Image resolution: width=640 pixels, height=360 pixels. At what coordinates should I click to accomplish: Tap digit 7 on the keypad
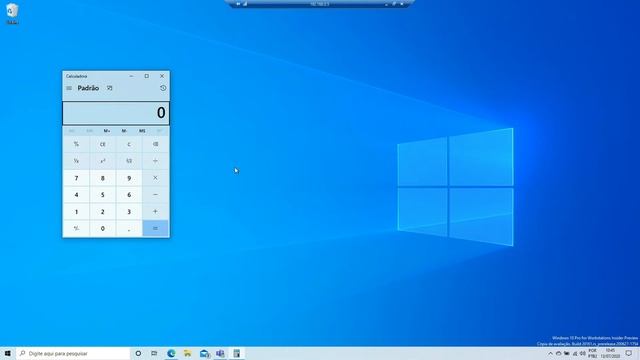tap(76, 178)
